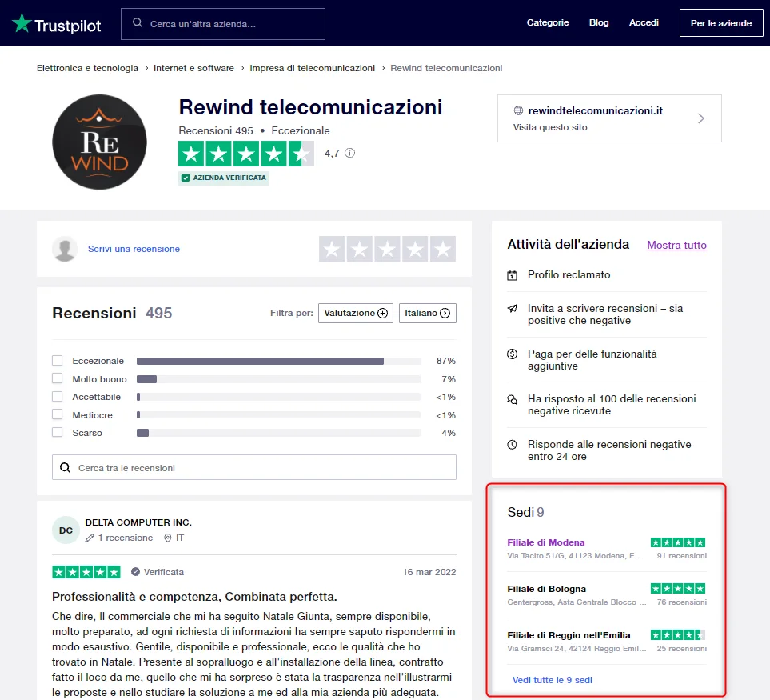
Task: Click the search magnifier icon in the header
Action: pyautogui.click(x=138, y=23)
